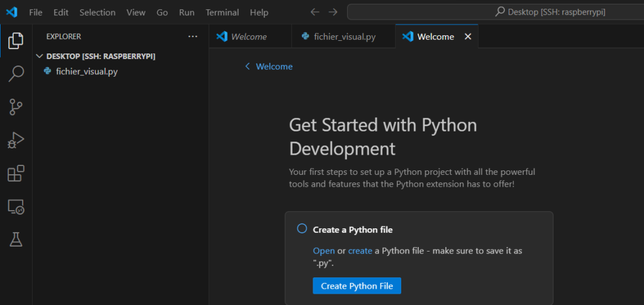Check off the Create a Python file step
The width and height of the screenshot is (644, 305).
[x=302, y=229]
